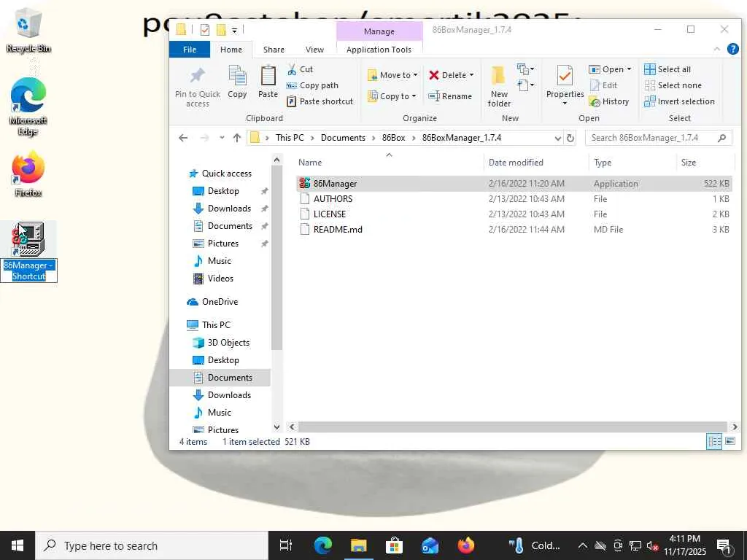Click Copy path in Clipboard group
The image size is (747, 560).
tap(312, 86)
